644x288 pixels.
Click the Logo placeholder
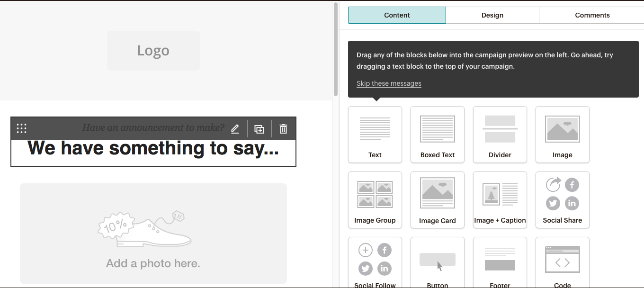pyautogui.click(x=153, y=51)
